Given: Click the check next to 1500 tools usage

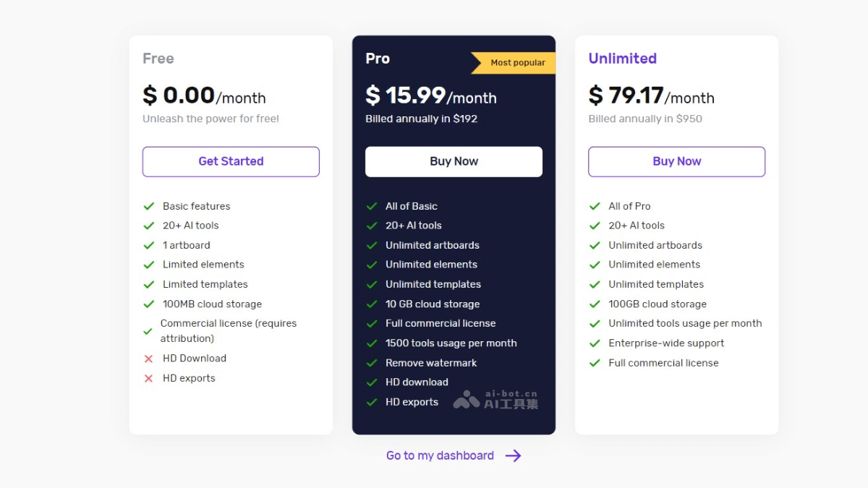Looking at the screenshot, I should (x=372, y=343).
